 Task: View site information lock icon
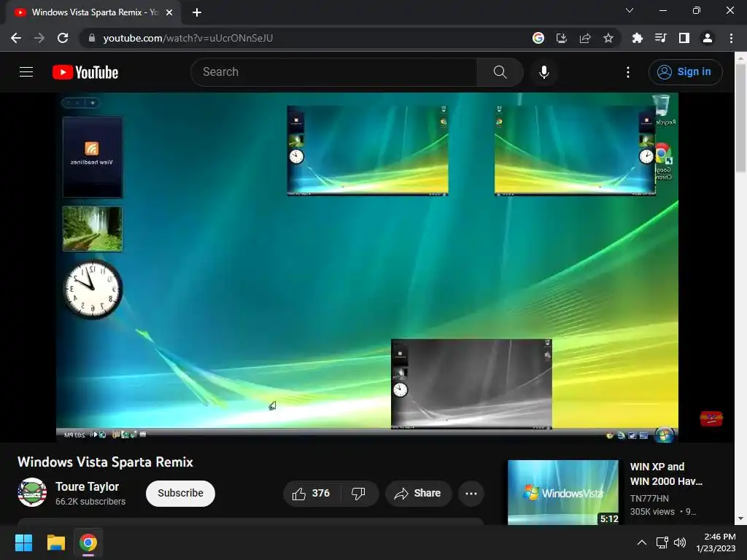(92, 38)
